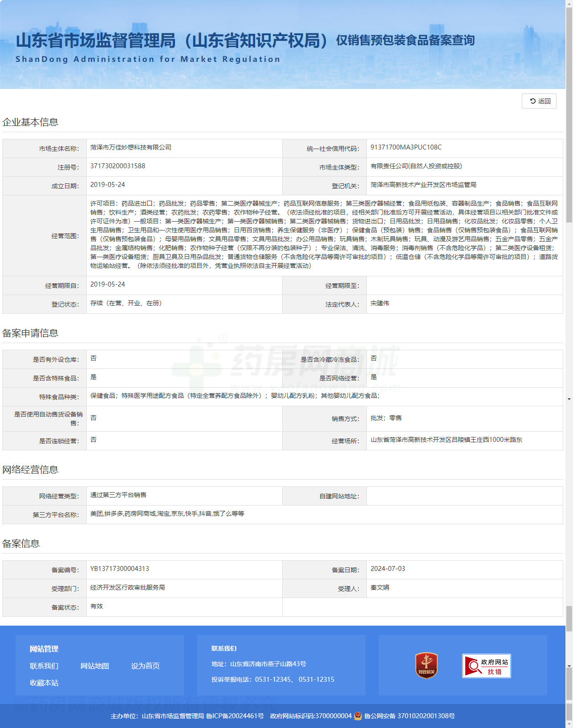Click the 收藏本站 footer link
Screen dimensions: 573x728
pyautogui.click(x=44, y=683)
